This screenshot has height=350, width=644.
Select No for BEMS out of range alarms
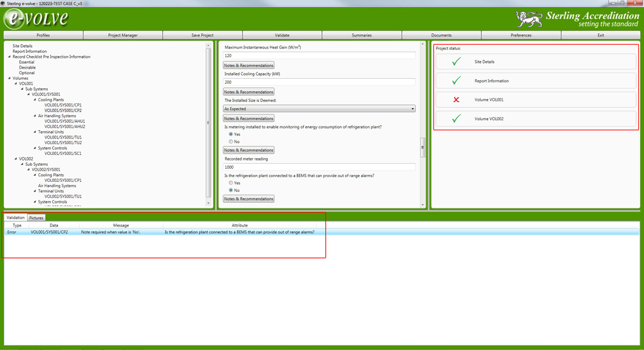point(231,190)
